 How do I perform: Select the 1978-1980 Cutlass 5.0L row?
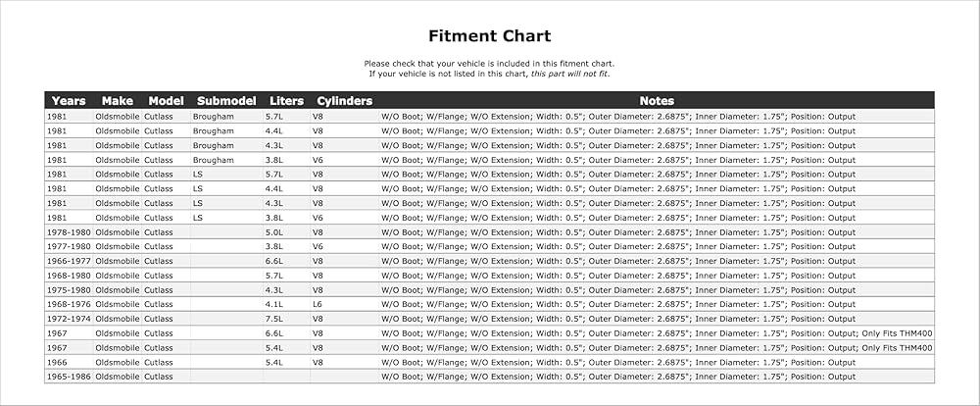(x=489, y=232)
